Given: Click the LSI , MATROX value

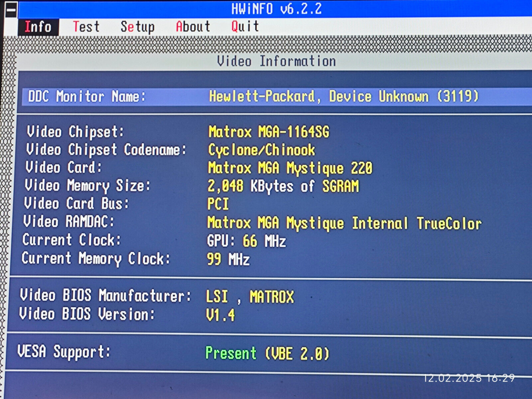Looking at the screenshot, I should click(250, 297).
